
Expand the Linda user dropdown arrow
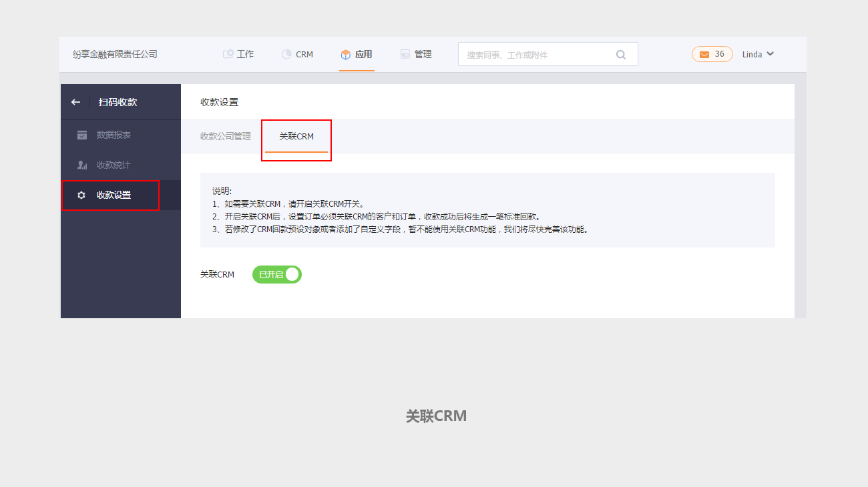770,54
